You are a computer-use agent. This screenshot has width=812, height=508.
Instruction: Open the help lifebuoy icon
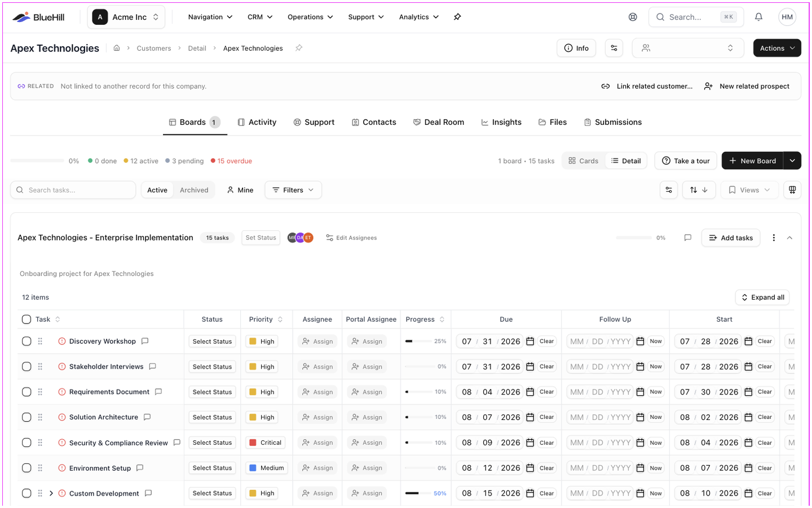pos(633,17)
